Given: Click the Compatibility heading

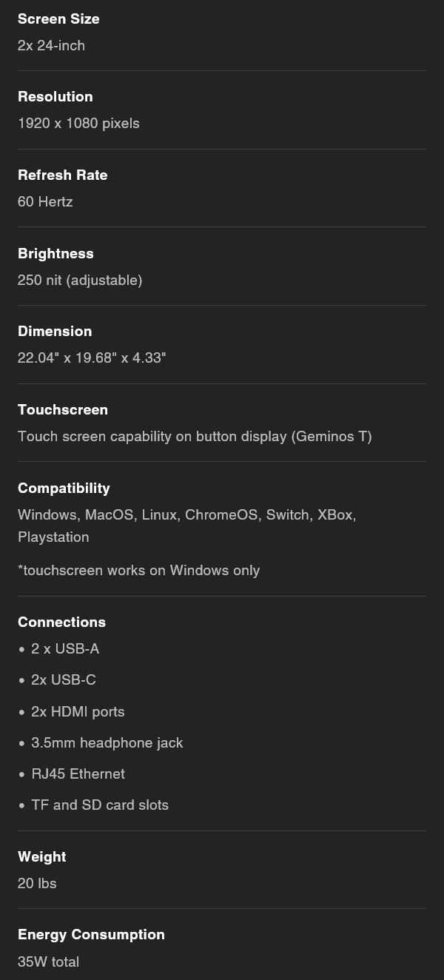Looking at the screenshot, I should coord(64,489).
